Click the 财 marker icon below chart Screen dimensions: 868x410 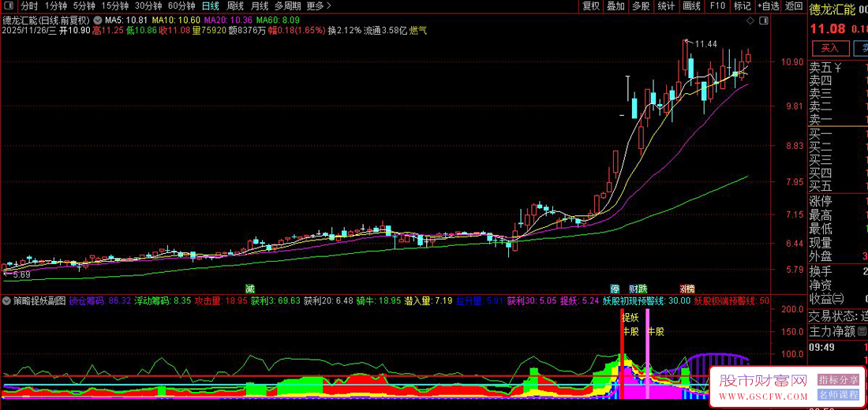634,289
